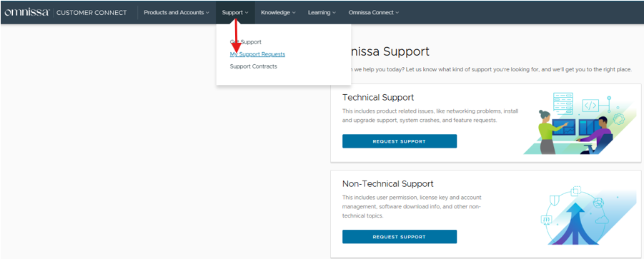Collapse the Support dropdown menu
The image size is (644, 259).
(235, 12)
